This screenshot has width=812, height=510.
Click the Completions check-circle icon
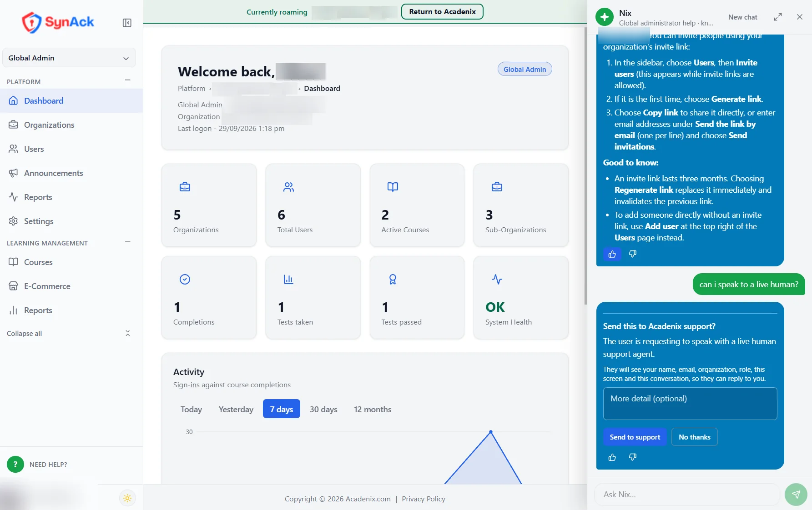(x=185, y=279)
